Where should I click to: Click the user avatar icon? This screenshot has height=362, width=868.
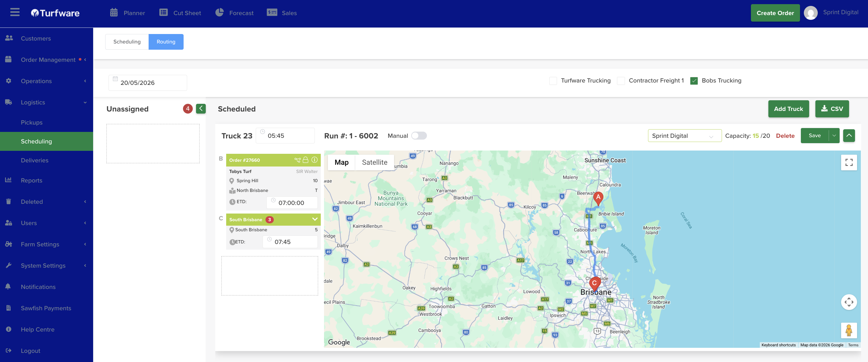click(x=811, y=13)
